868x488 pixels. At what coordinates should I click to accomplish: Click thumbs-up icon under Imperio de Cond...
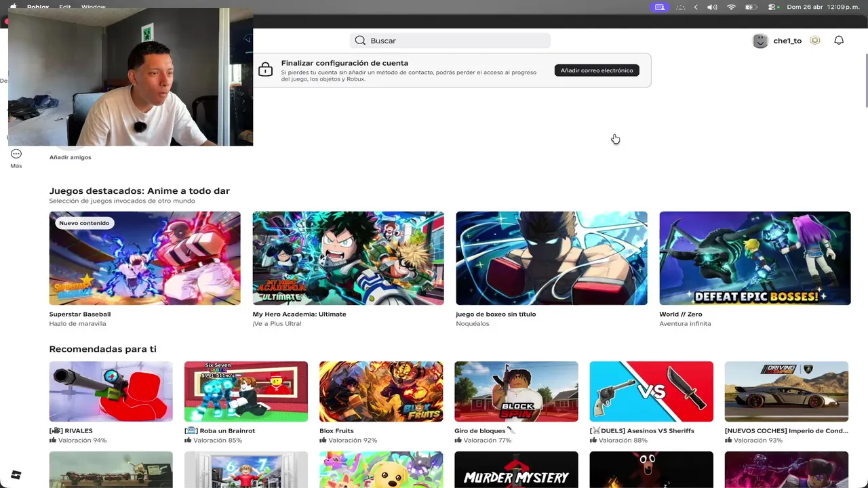click(728, 441)
